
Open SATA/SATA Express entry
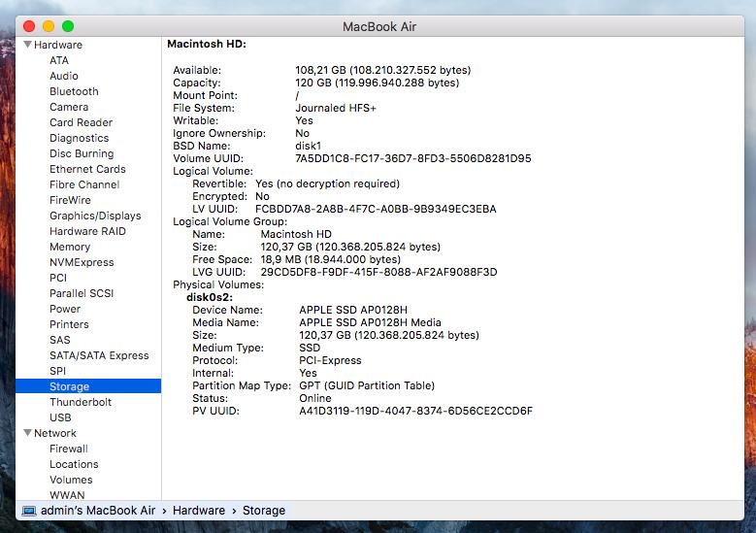tap(99, 355)
